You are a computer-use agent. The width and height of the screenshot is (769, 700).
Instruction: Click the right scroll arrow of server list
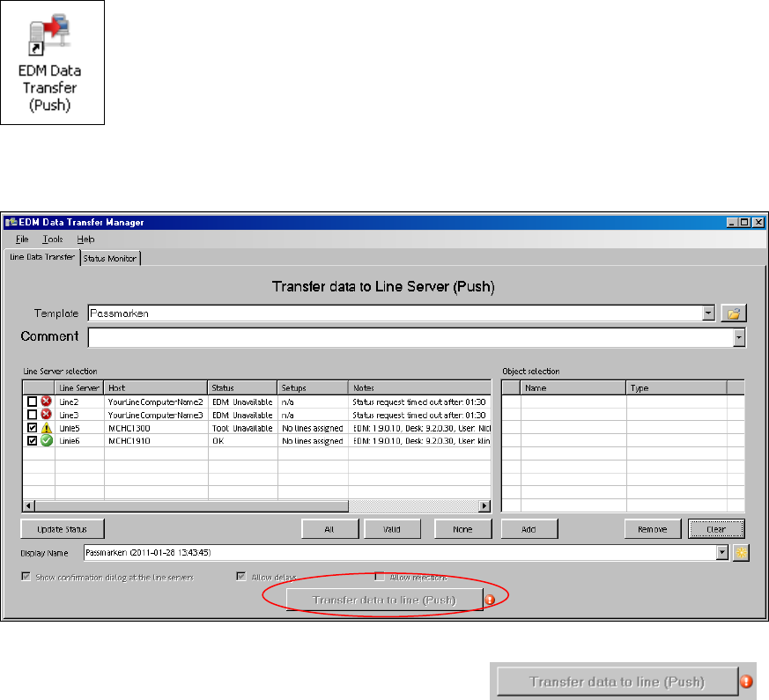coord(484,505)
